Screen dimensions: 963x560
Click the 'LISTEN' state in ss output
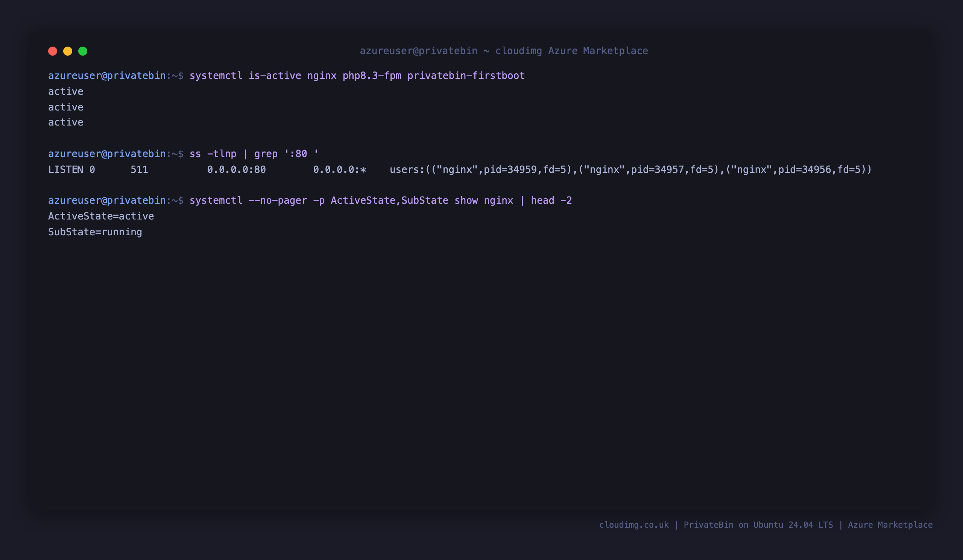tap(66, 170)
